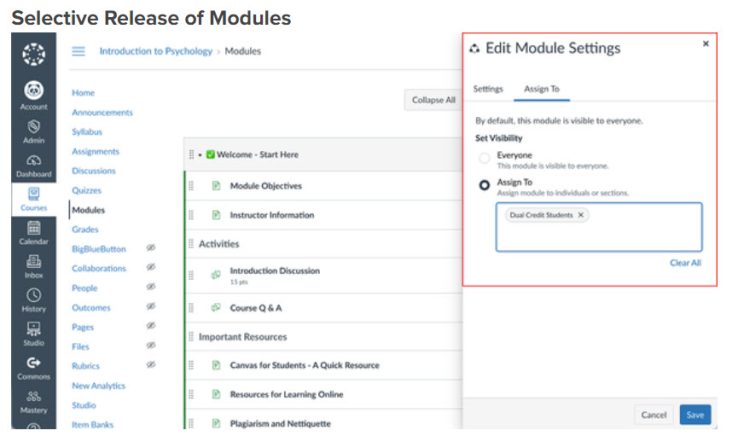
Task: Click the Studio icon in global navigation
Action: pyautogui.click(x=33, y=330)
